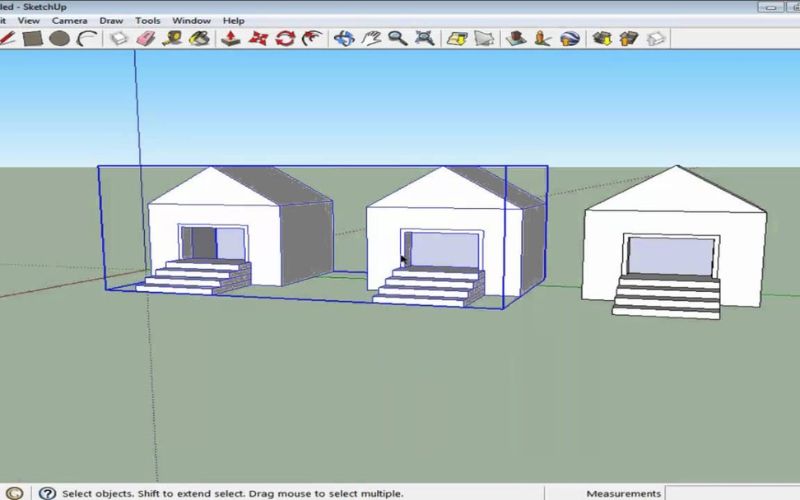Screen dimensions: 800x500
Task: Click Preview Model in Google Earth icon
Action: (570, 38)
